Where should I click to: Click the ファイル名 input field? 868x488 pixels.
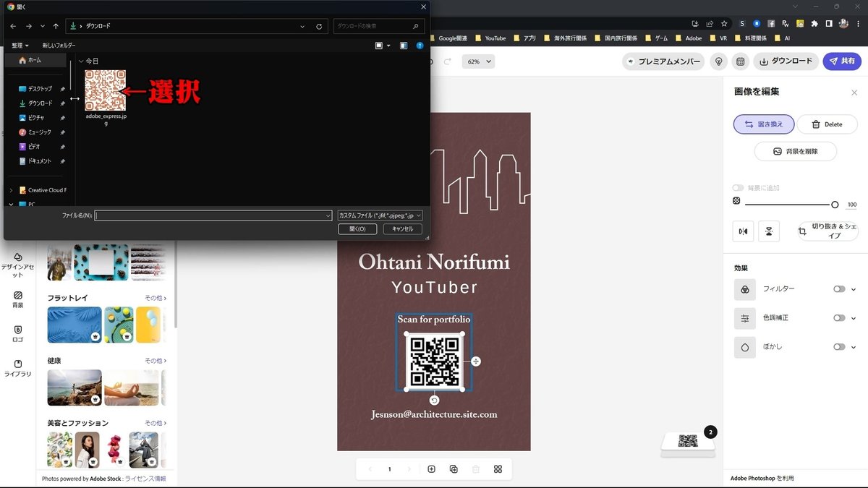tap(213, 215)
